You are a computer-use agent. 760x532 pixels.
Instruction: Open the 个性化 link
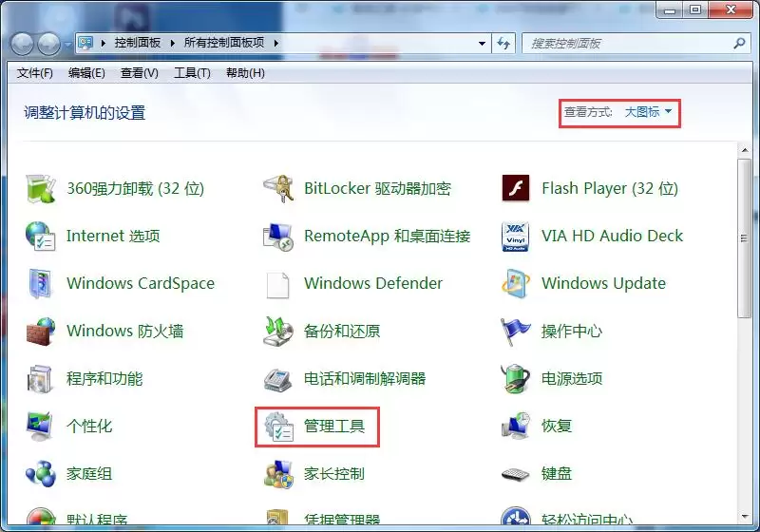(89, 426)
